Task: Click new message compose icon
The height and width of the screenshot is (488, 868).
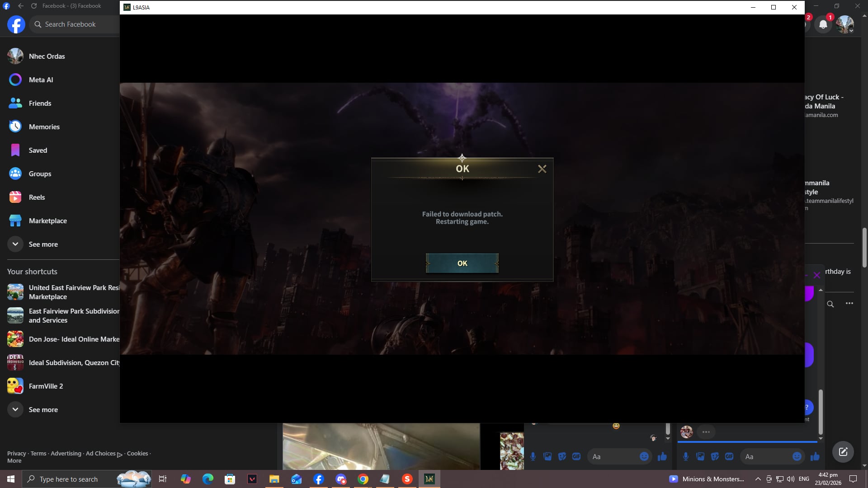Action: [843, 452]
